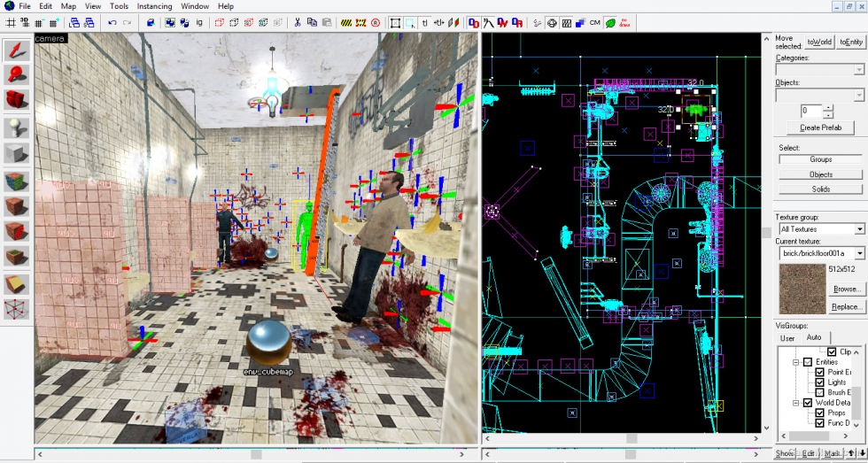Open the Map menu
Screen dimensions: 868x463
click(69, 6)
